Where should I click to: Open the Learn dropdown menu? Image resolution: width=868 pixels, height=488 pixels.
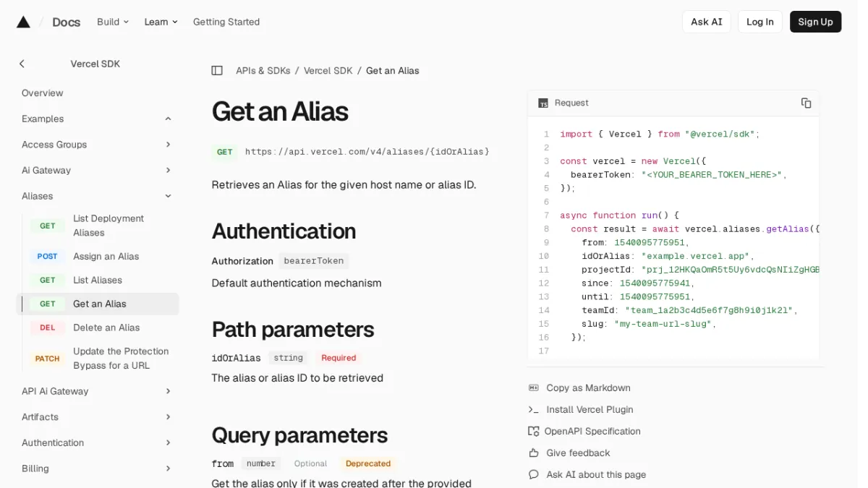(x=161, y=22)
